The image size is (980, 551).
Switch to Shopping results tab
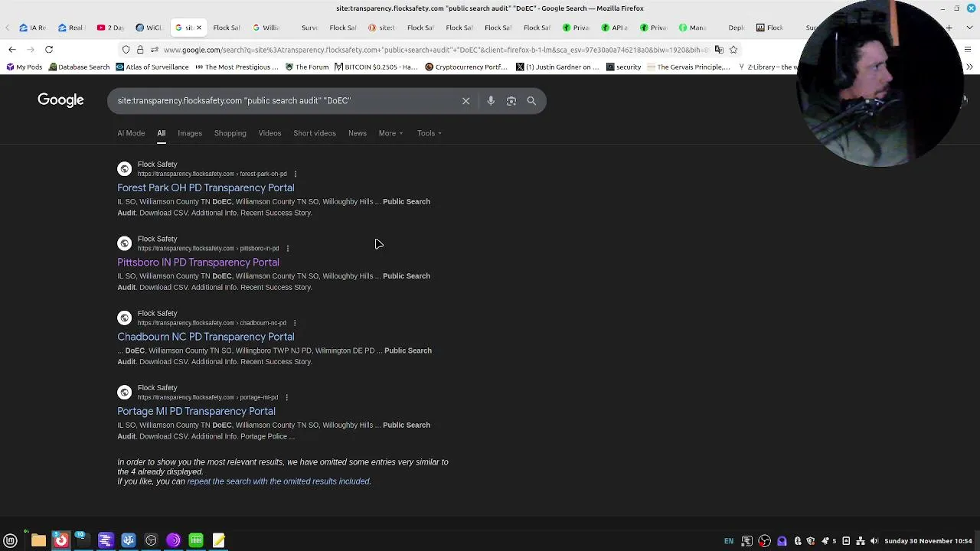tap(230, 133)
